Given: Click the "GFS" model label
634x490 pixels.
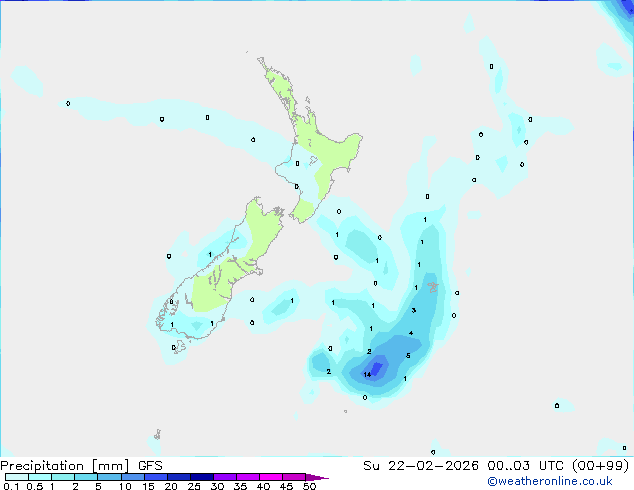Looking at the screenshot, I should (150, 466).
